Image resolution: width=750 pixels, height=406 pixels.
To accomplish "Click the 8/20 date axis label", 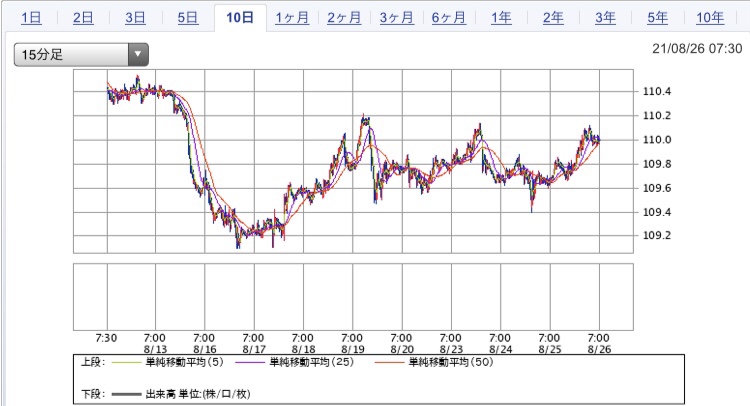I will (401, 349).
